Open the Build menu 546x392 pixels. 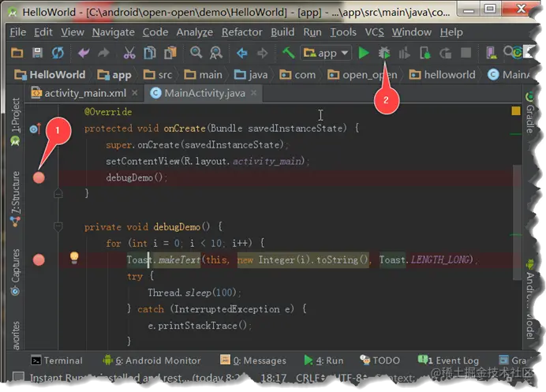pos(282,32)
